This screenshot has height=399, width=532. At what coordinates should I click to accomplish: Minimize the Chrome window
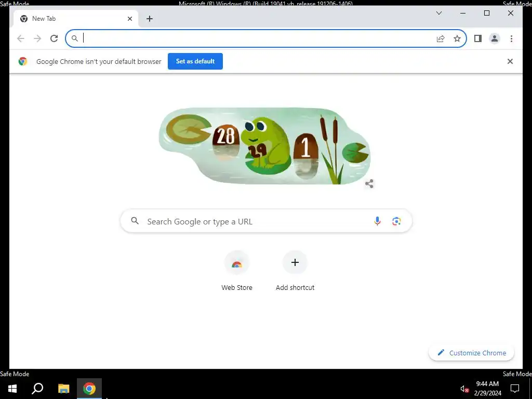[463, 13]
